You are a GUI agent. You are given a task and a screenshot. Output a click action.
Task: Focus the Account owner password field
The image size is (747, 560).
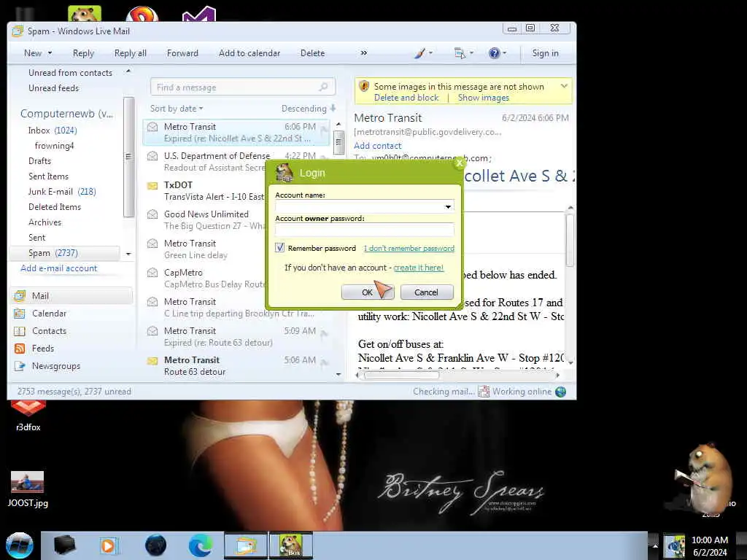pos(365,230)
